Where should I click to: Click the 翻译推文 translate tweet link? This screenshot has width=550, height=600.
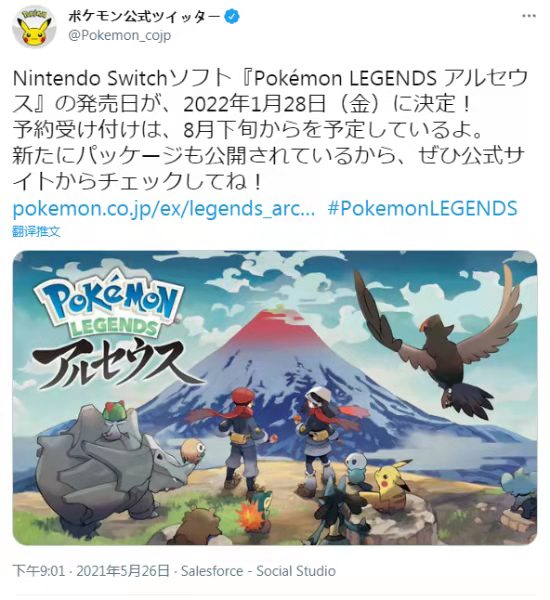pos(37,231)
